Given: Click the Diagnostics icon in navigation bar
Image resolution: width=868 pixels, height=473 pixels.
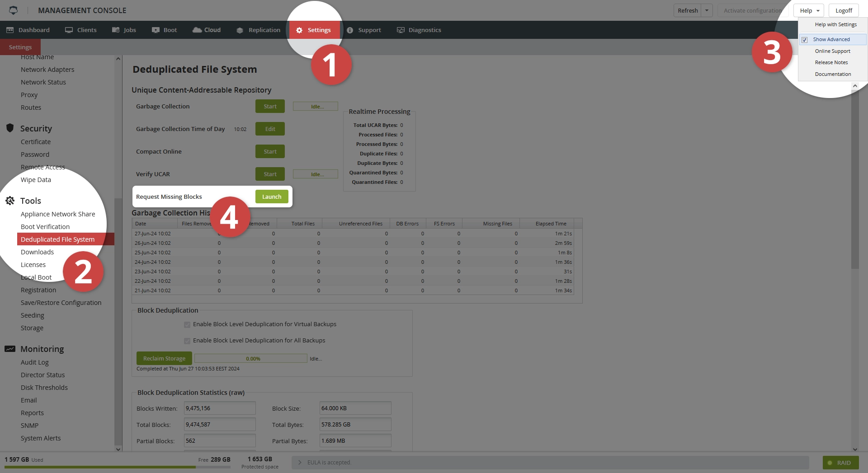Looking at the screenshot, I should tap(401, 30).
